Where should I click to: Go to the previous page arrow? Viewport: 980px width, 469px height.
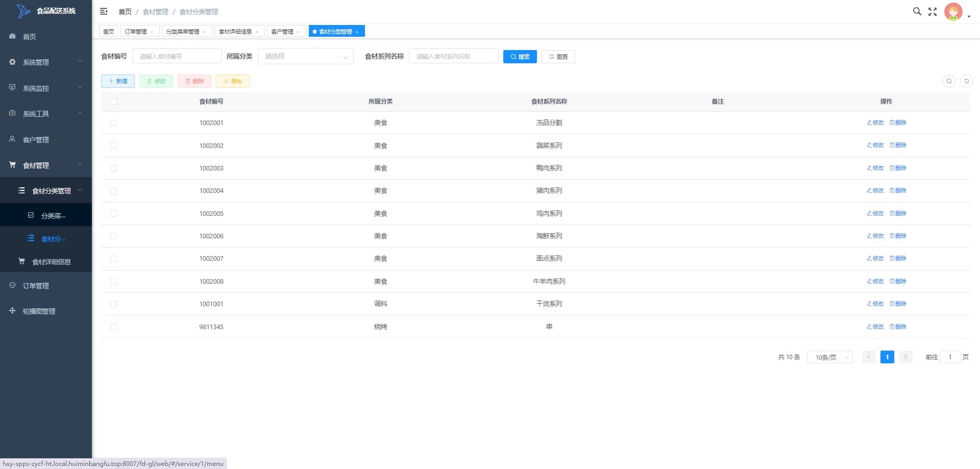869,357
